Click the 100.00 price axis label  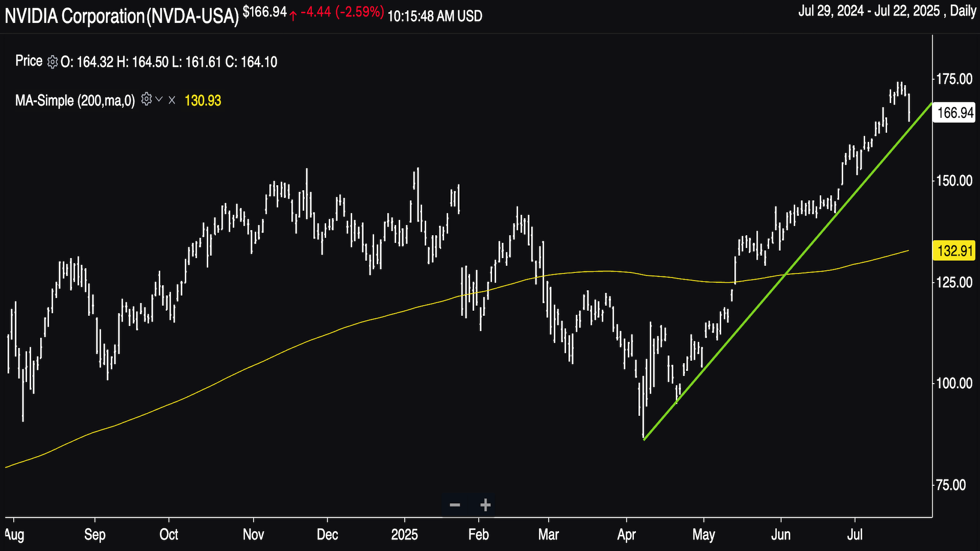pyautogui.click(x=954, y=383)
